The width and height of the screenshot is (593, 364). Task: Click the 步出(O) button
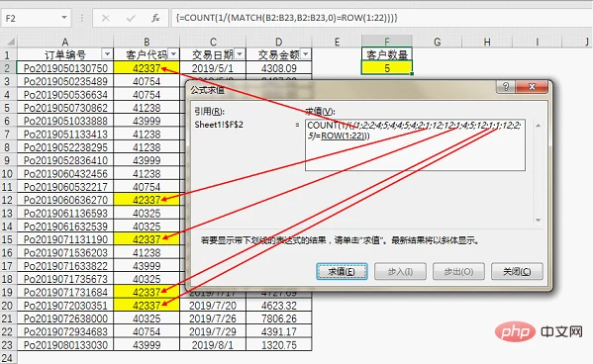pos(458,271)
